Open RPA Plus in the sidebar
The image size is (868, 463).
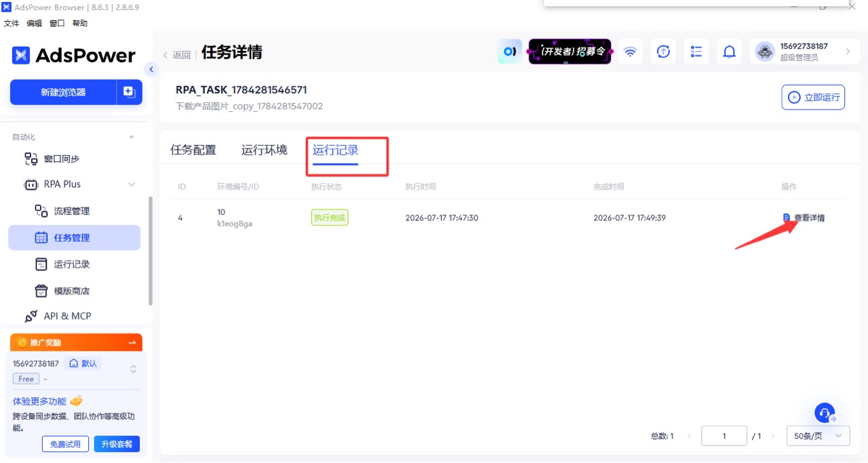click(x=62, y=184)
